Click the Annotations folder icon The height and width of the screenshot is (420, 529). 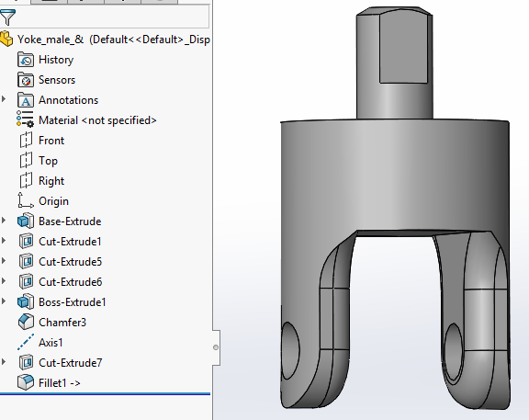point(26,100)
